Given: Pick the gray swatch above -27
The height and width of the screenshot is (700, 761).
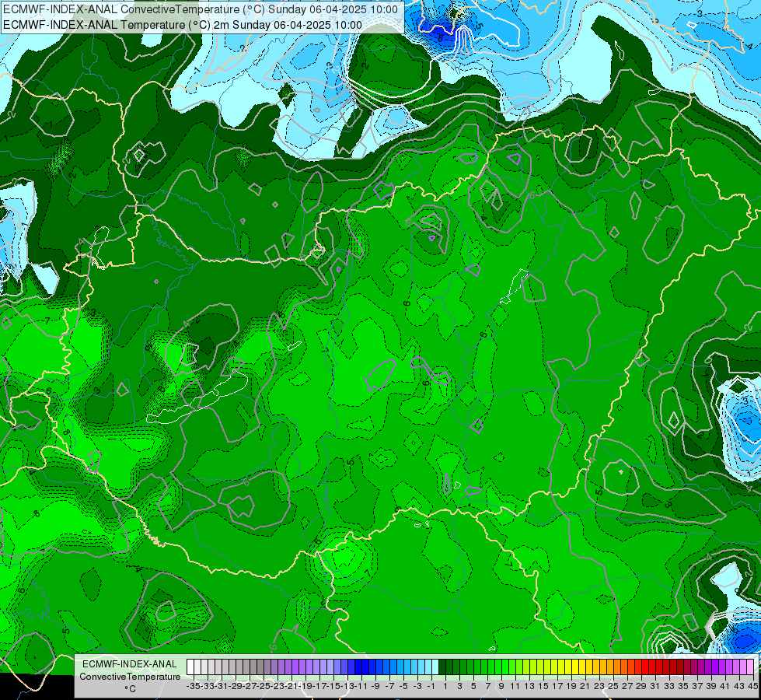Looking at the screenshot, I should [x=246, y=667].
